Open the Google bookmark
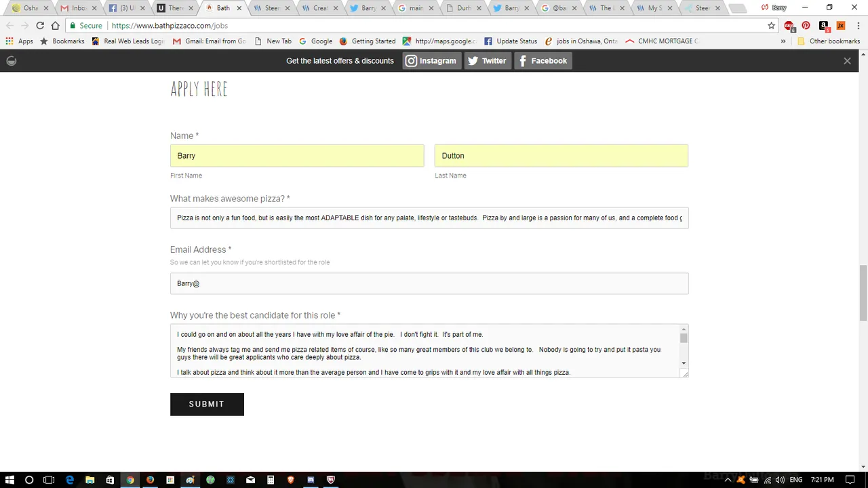This screenshot has height=488, width=868. click(x=315, y=41)
